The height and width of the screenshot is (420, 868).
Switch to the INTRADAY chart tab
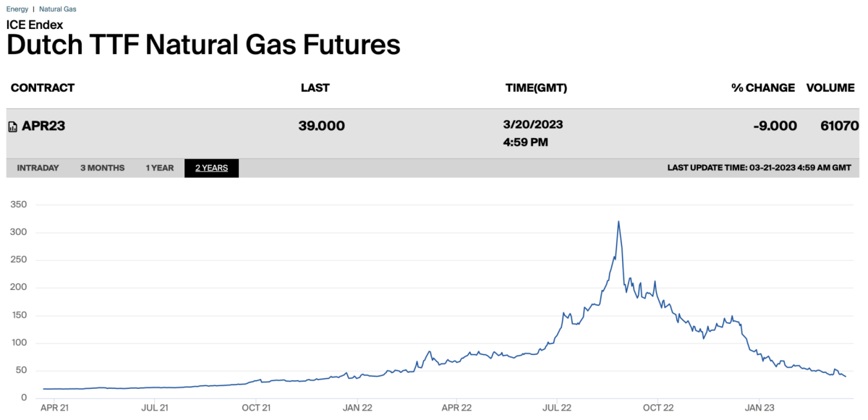38,168
